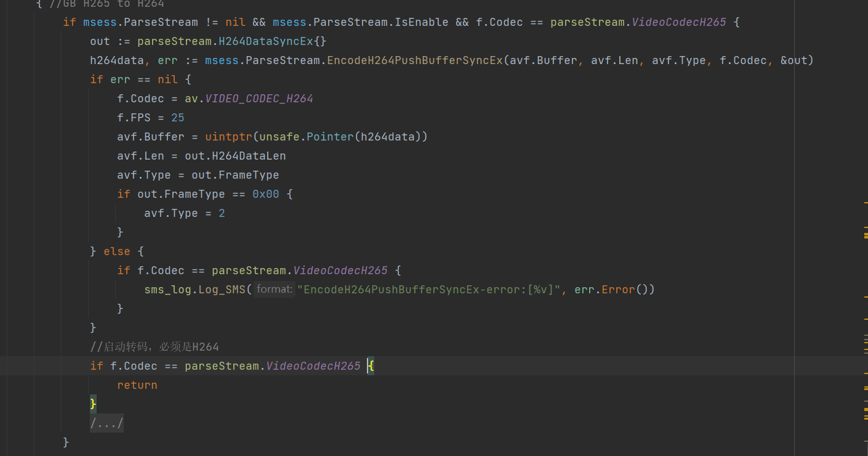
Task: Click the value 25 assigned to f.FPS
Action: click(x=178, y=118)
